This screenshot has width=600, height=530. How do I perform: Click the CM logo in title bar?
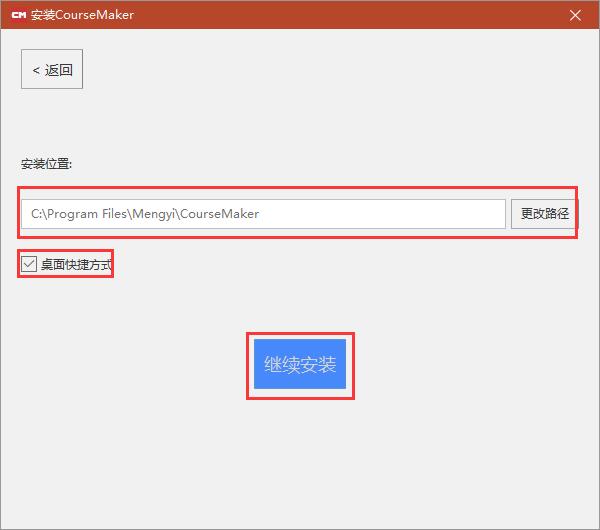point(19,15)
